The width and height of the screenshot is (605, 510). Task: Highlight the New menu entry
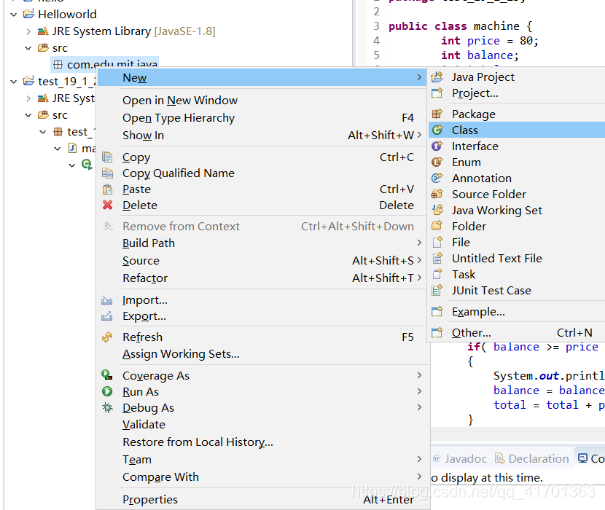point(262,78)
